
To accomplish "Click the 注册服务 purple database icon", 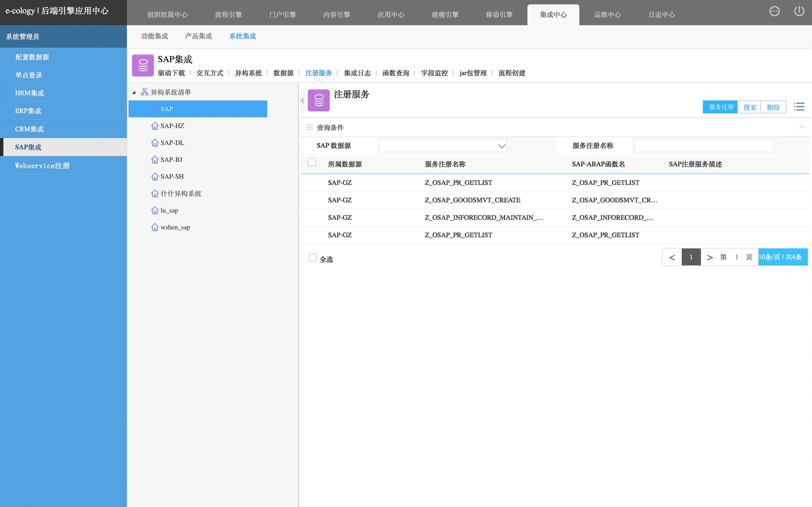I will tap(318, 100).
